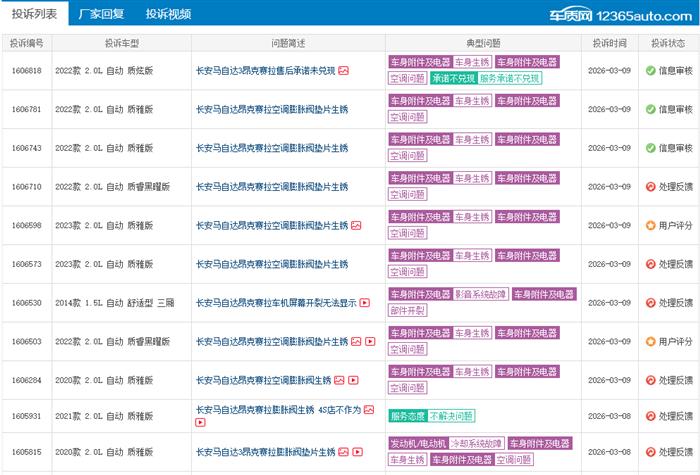The height and width of the screenshot is (475, 700).
Task: Select the 投诉列表 tab
Action: (x=34, y=14)
